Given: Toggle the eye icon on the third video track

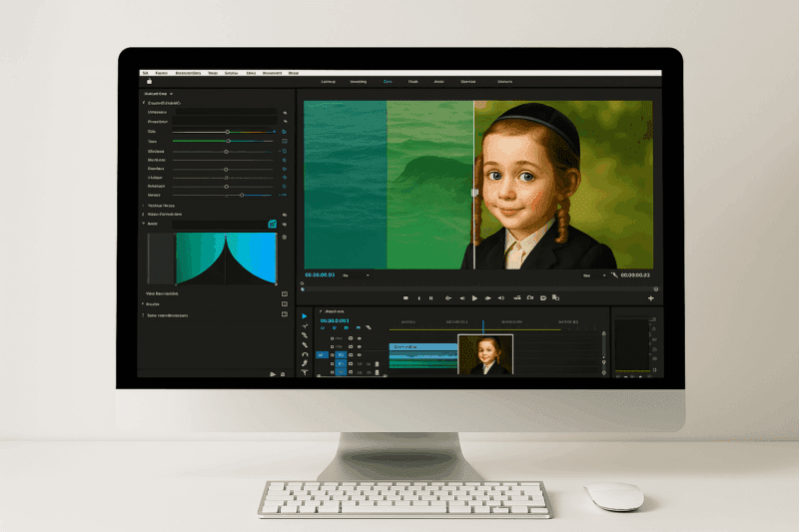Looking at the screenshot, I should pos(360,355).
